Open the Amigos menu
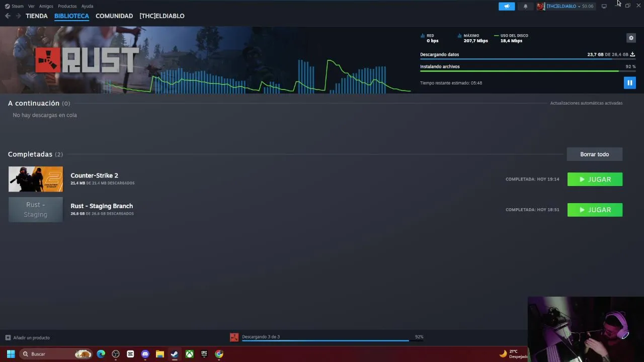Screen dimensions: 644x362 (x=46, y=6)
